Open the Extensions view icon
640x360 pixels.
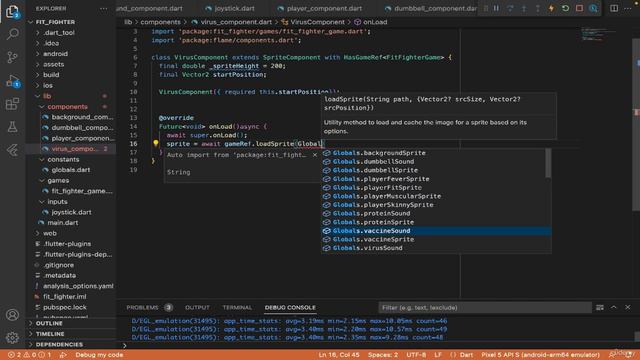12,104
